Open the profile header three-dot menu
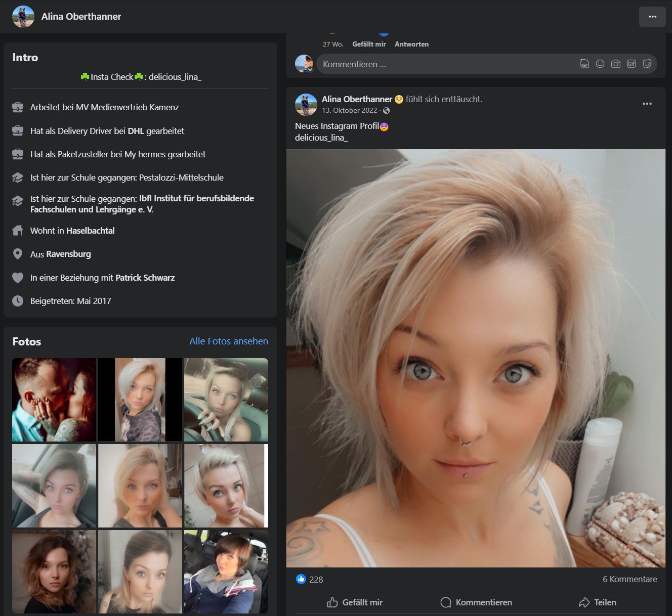Viewport: 672px width, 616px height. [x=652, y=17]
